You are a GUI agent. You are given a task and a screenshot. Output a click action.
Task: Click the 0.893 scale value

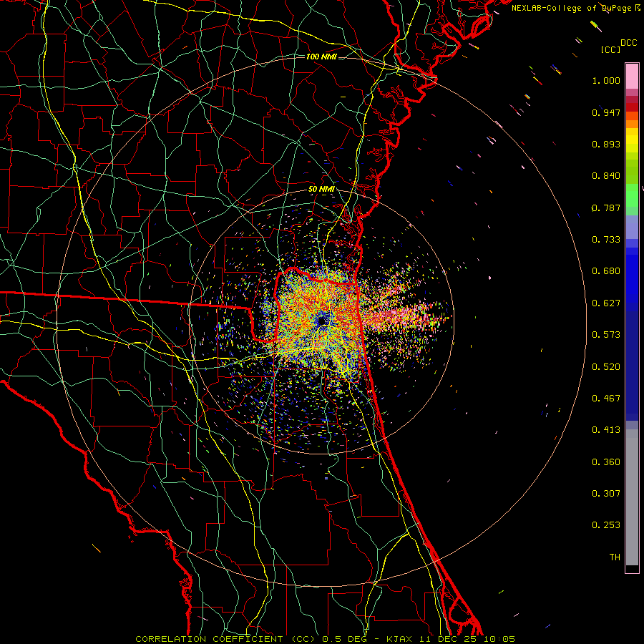(606, 144)
